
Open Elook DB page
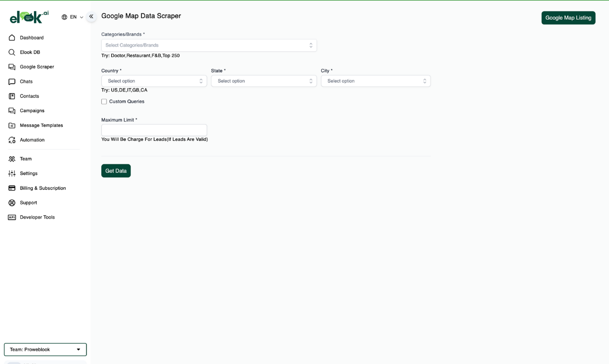30,52
